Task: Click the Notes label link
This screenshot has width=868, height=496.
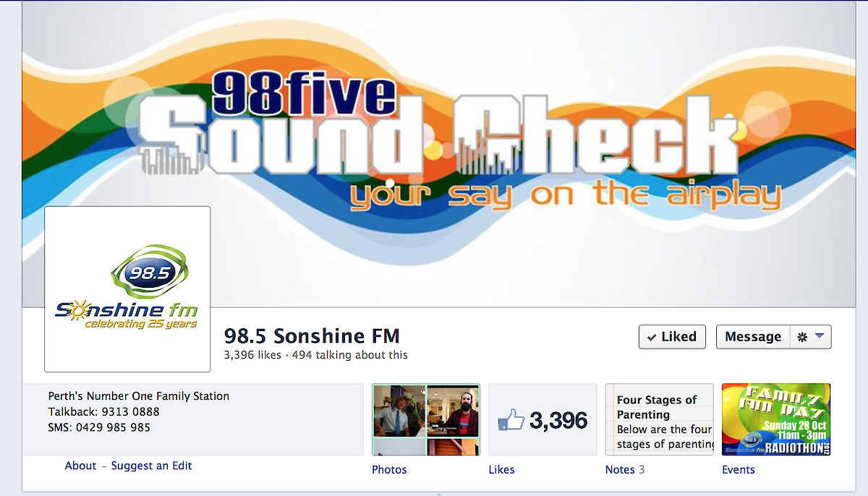Action: tap(620, 470)
